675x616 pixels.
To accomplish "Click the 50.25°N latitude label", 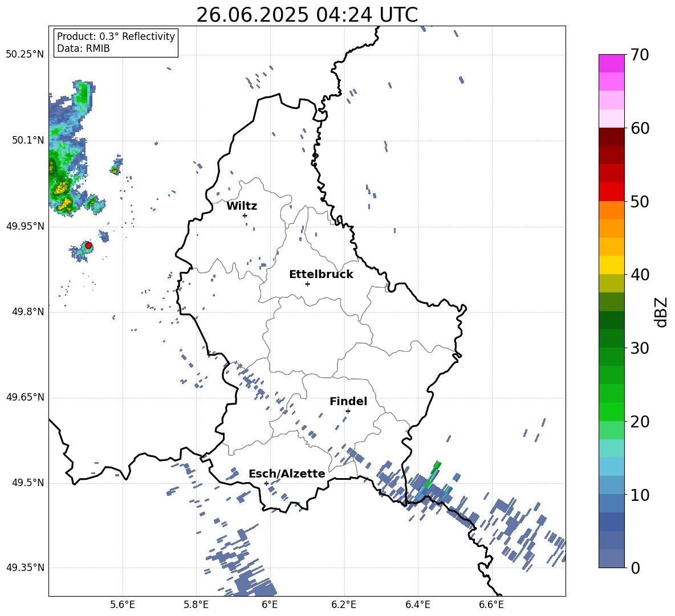I will tap(25, 55).
